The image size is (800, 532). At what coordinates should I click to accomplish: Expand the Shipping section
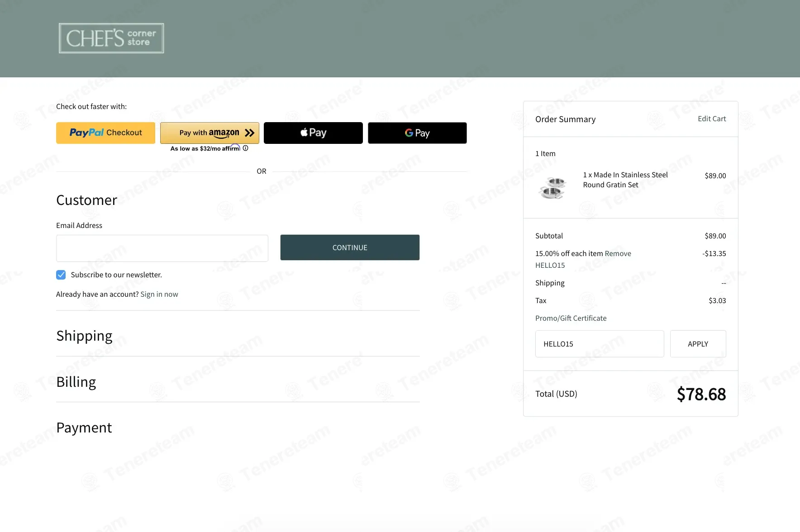tap(85, 336)
